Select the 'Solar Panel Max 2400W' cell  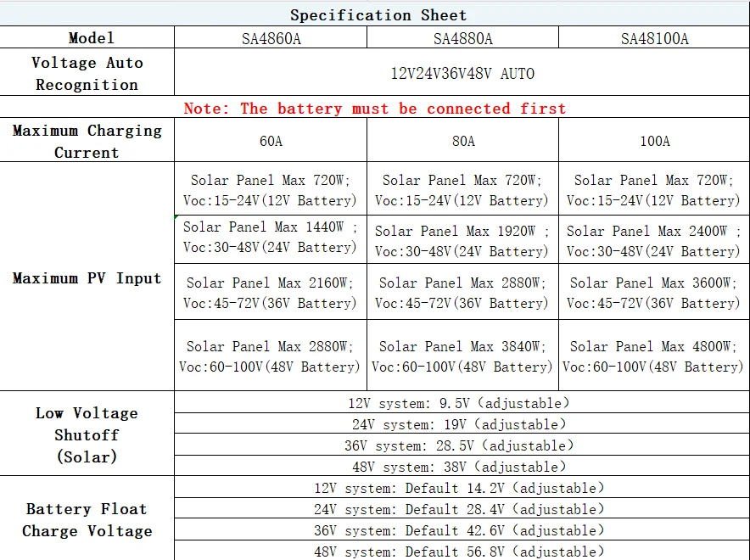point(654,239)
